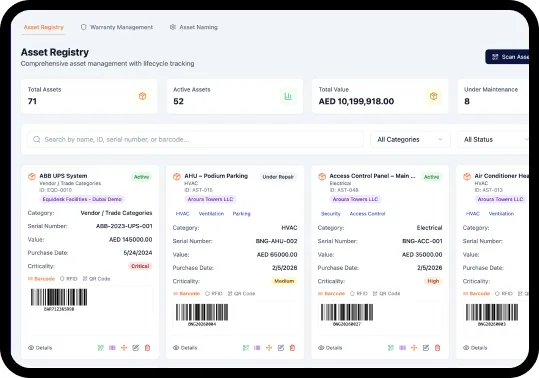The image size is (539, 378).
Task: Expand the All Categories dropdown
Action: point(410,140)
